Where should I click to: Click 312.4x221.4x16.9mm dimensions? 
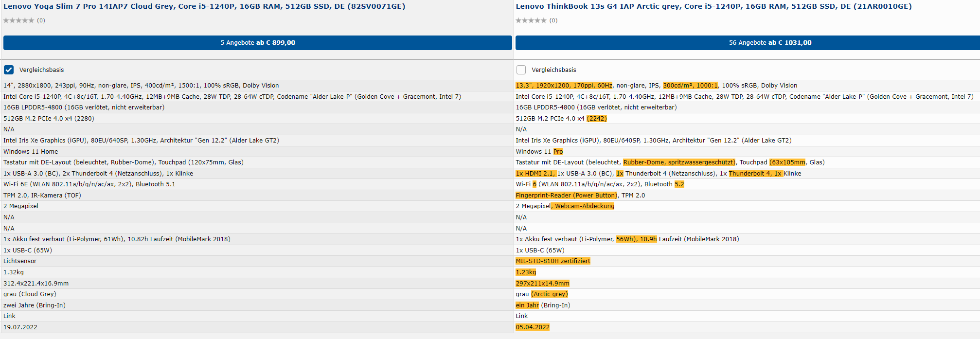pyautogui.click(x=36, y=284)
